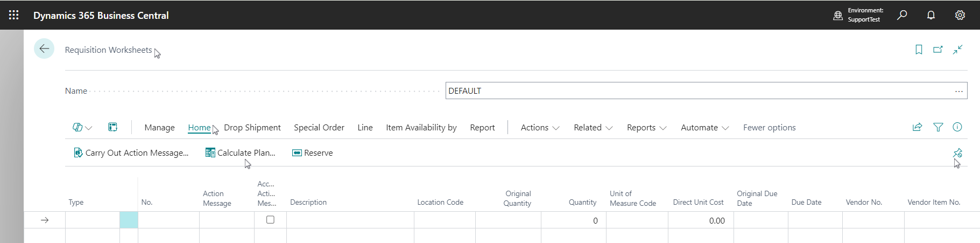Click the Direct Unit Cost header

point(698,203)
